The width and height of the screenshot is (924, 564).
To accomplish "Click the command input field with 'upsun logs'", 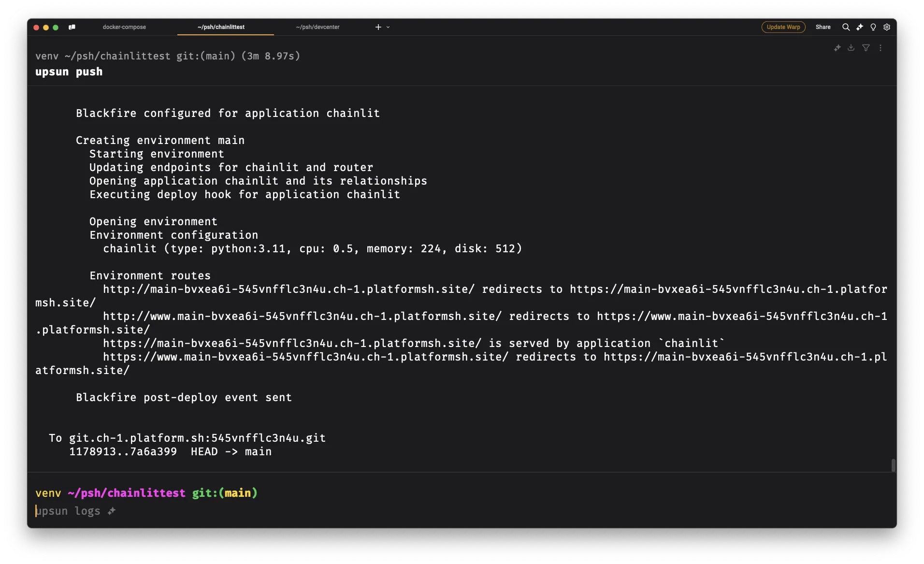I will 462,511.
